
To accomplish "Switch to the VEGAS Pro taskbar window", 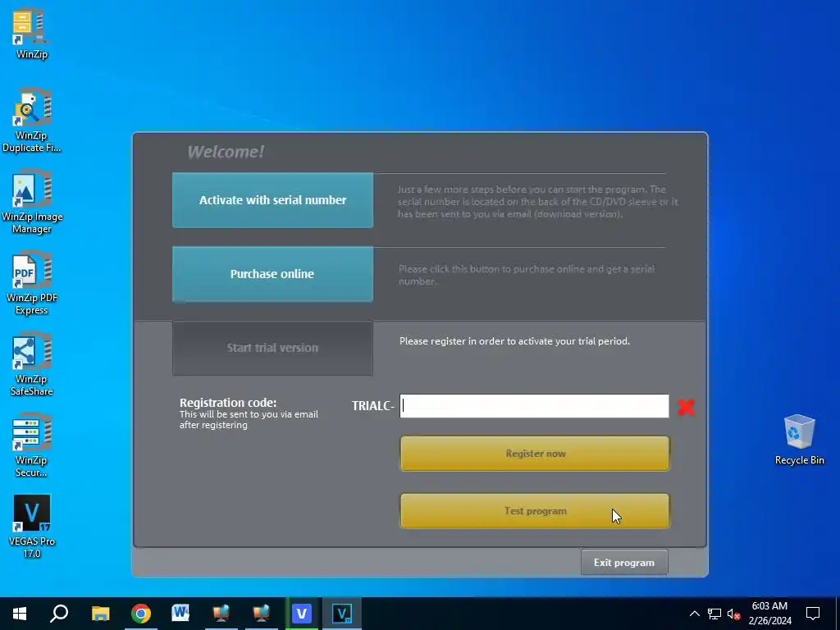I will pos(342,614).
